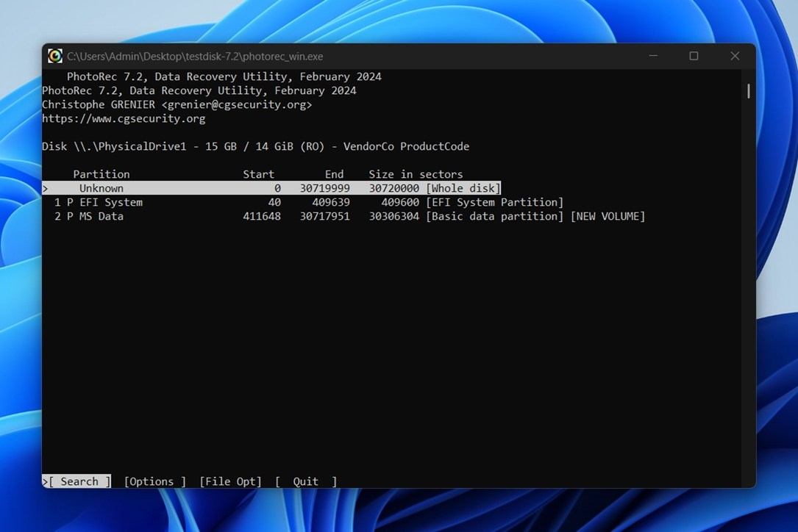The height and width of the screenshot is (532, 798).
Task: Click the grenier@cgsecurity.org email text
Action: pyautogui.click(x=237, y=105)
